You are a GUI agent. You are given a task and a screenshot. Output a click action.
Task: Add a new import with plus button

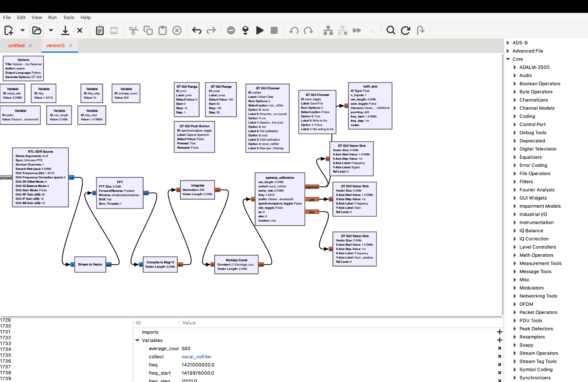(500, 332)
